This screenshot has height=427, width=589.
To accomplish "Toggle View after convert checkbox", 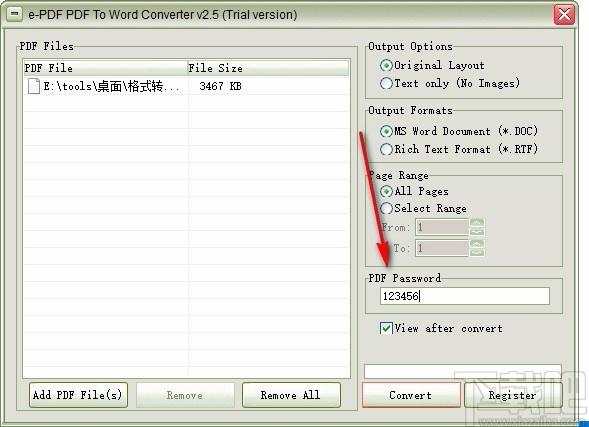I will 386,328.
